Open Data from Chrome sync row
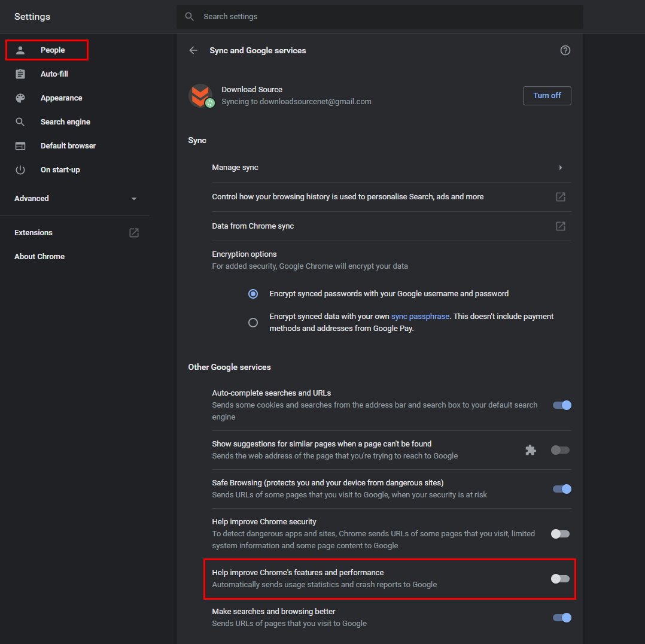 click(391, 226)
